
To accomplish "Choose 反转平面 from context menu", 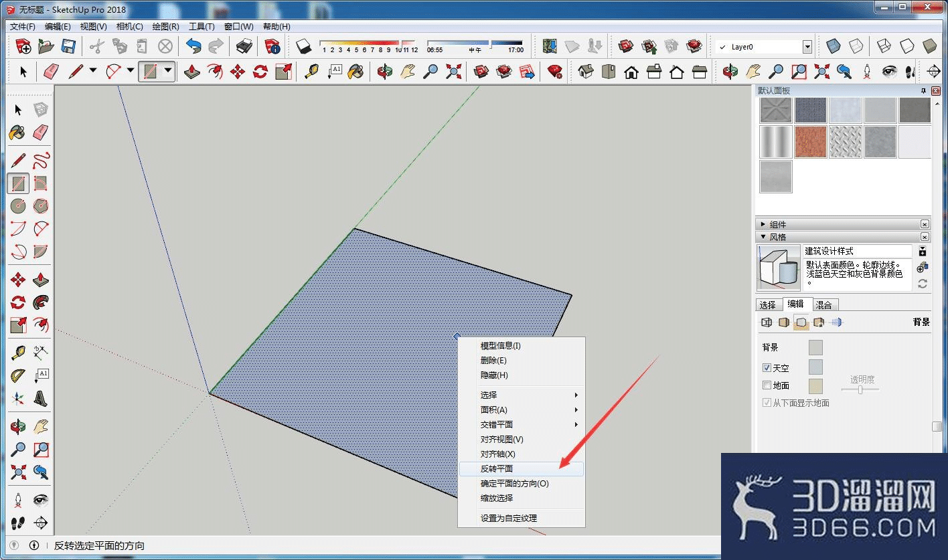I will pyautogui.click(x=522, y=468).
